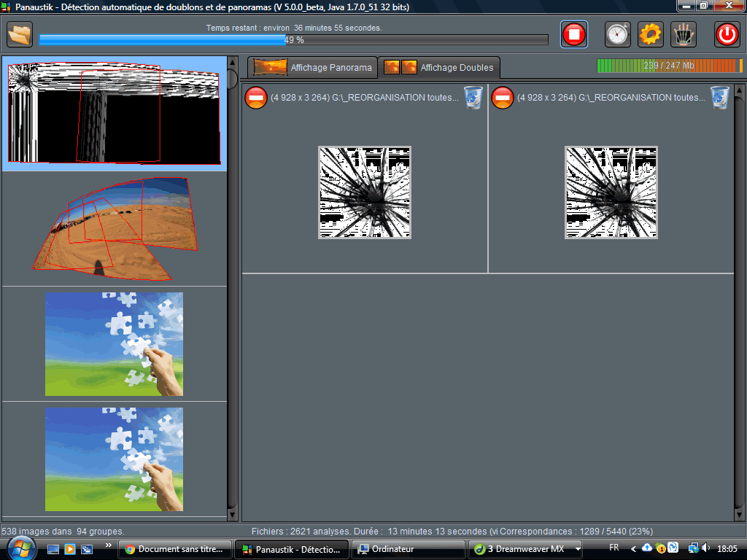Delete the right duplicate using its trash icon
This screenshot has height=560, width=747.
719,97
